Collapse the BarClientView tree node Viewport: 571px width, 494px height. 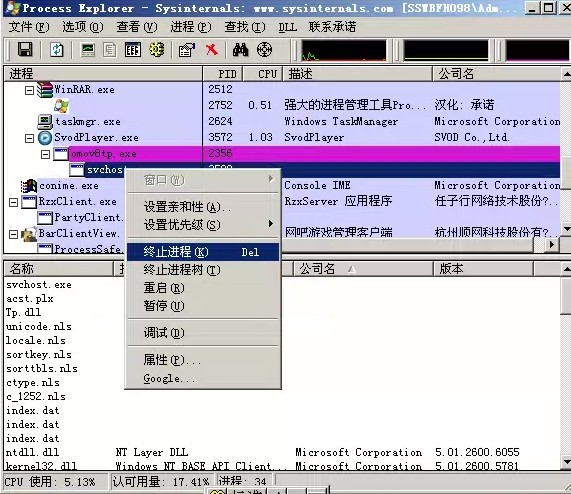tap(13, 234)
